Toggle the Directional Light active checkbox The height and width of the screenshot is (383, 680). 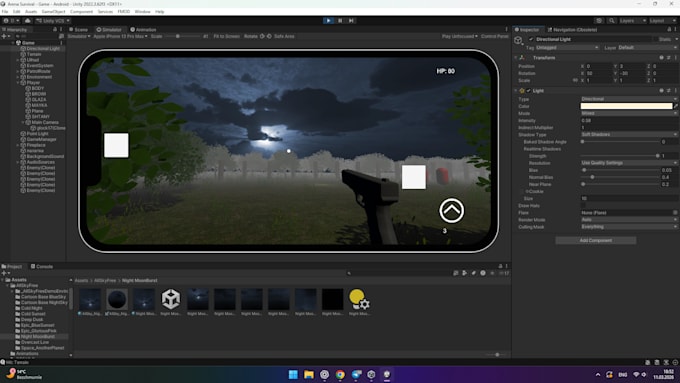pyautogui.click(x=531, y=39)
